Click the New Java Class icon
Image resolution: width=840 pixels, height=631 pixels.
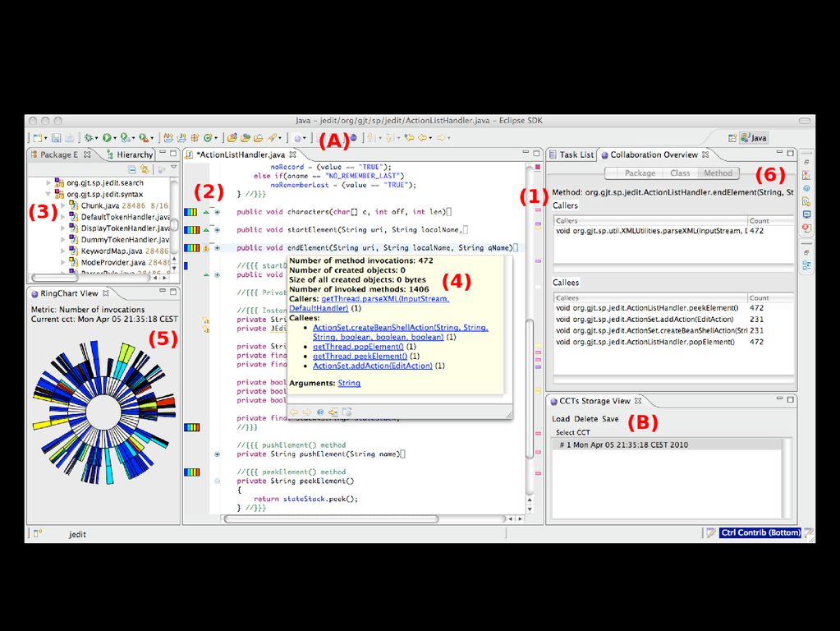point(207,138)
